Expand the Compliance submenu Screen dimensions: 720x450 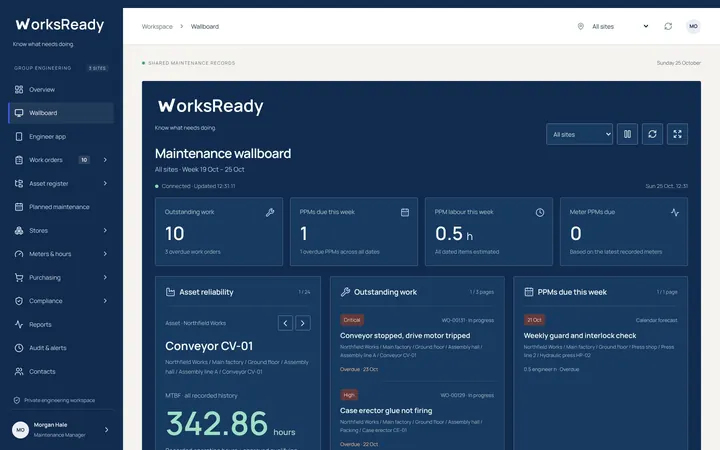coord(105,301)
